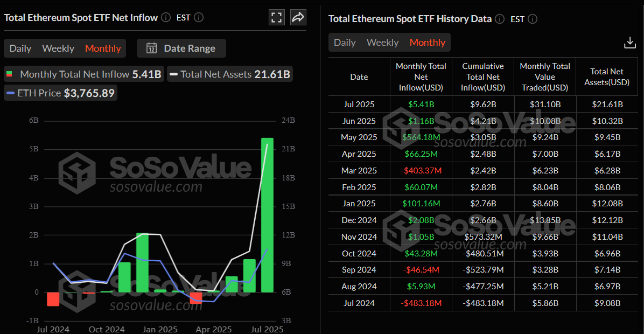Click the info icon after History Data title
The height and width of the screenshot is (334, 644).
[499, 18]
